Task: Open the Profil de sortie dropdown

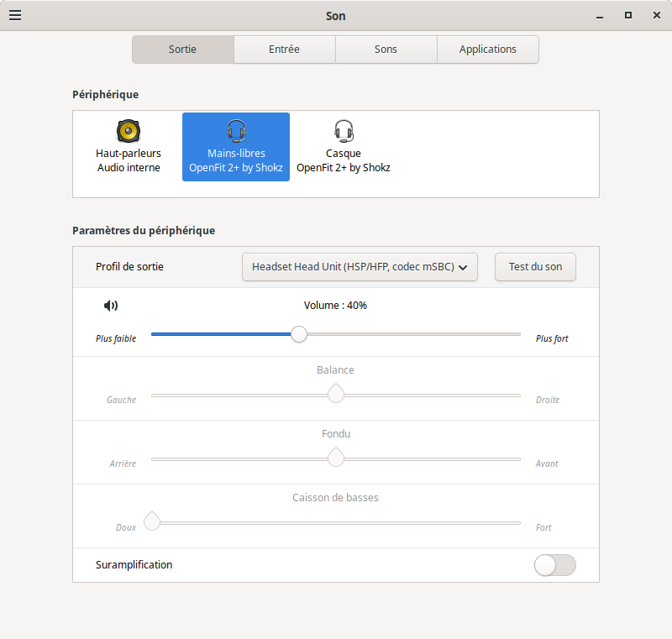Action: [x=360, y=267]
